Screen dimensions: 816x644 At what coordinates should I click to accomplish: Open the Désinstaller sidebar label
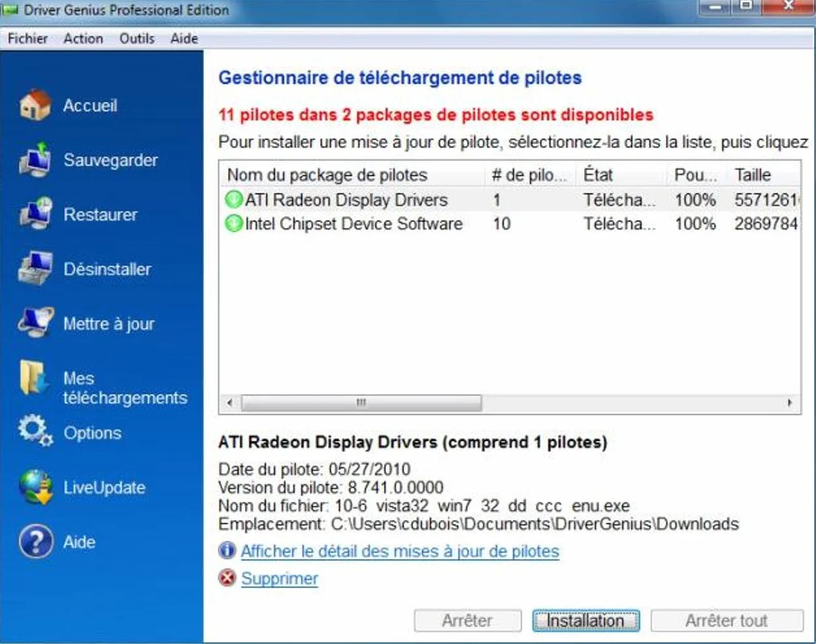[x=107, y=269]
